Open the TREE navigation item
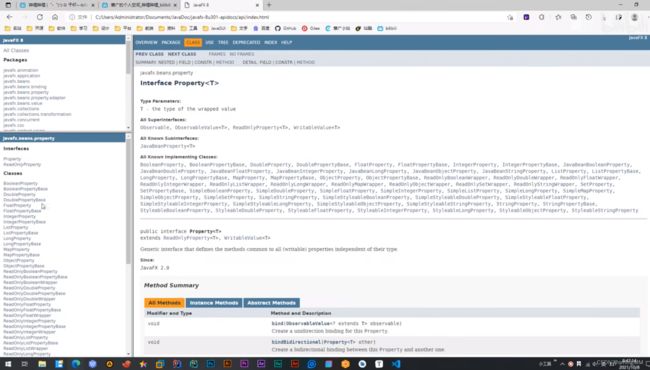The width and height of the screenshot is (650, 370). (223, 42)
